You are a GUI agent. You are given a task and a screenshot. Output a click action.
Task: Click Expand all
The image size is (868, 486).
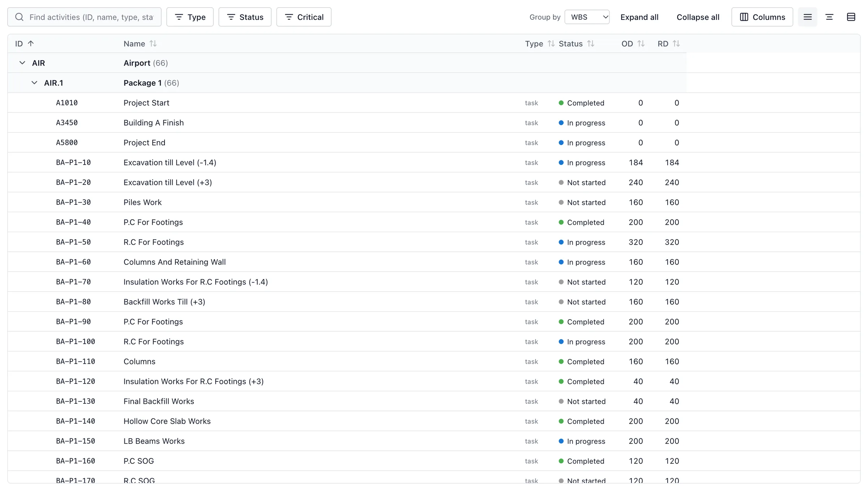tap(639, 17)
